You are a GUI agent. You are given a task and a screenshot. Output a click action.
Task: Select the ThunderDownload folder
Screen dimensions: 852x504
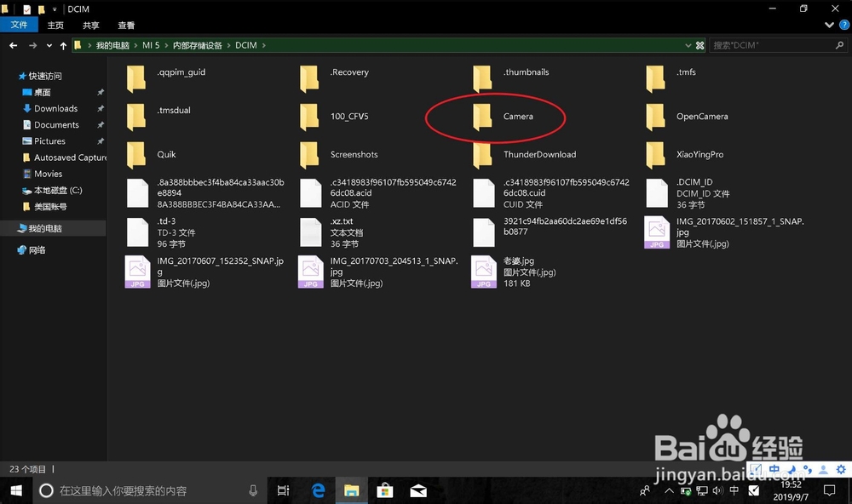click(524, 155)
